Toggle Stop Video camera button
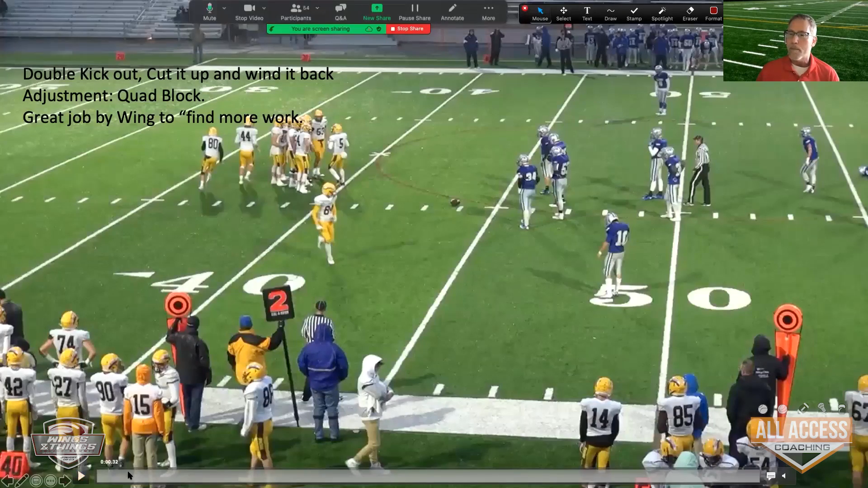The image size is (868, 488). pyautogui.click(x=249, y=12)
